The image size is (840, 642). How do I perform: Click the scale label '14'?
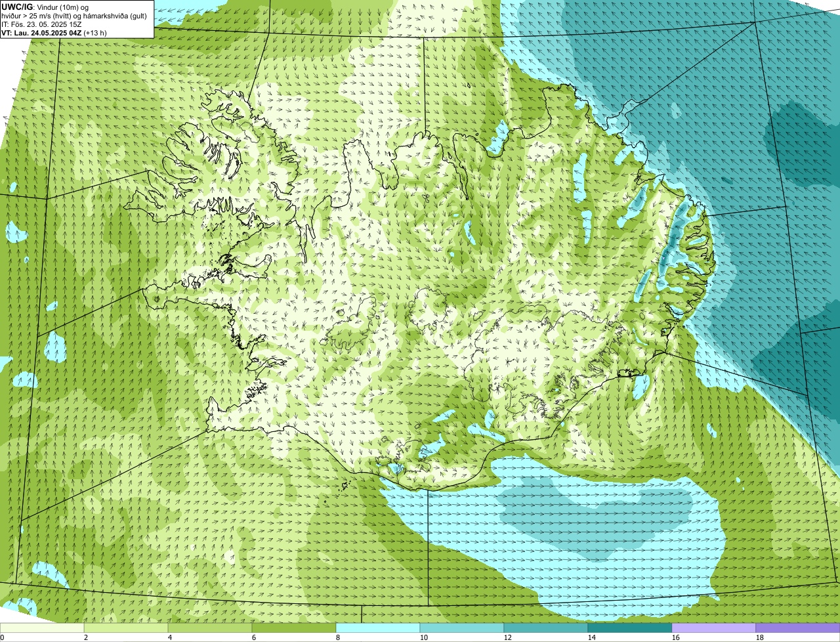pos(592,637)
